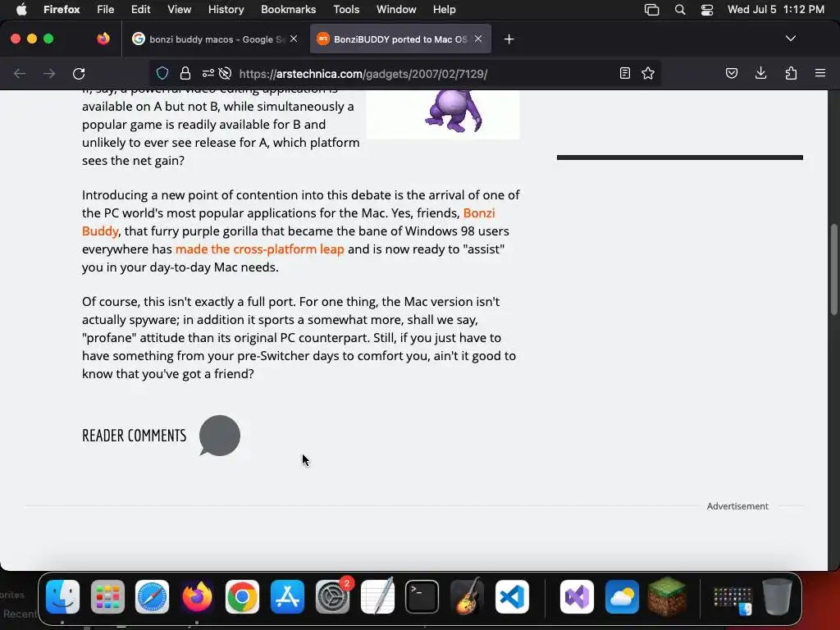
Task: Open the Window menu
Action: [x=396, y=10]
